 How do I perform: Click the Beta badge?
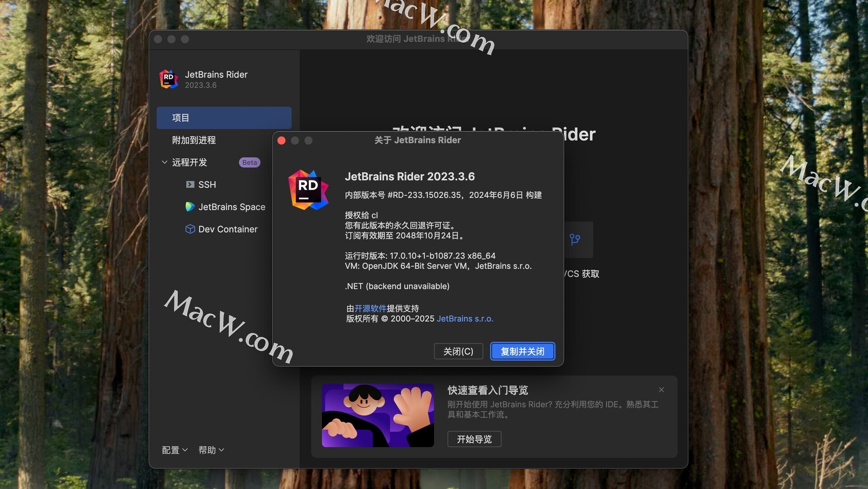click(x=250, y=162)
